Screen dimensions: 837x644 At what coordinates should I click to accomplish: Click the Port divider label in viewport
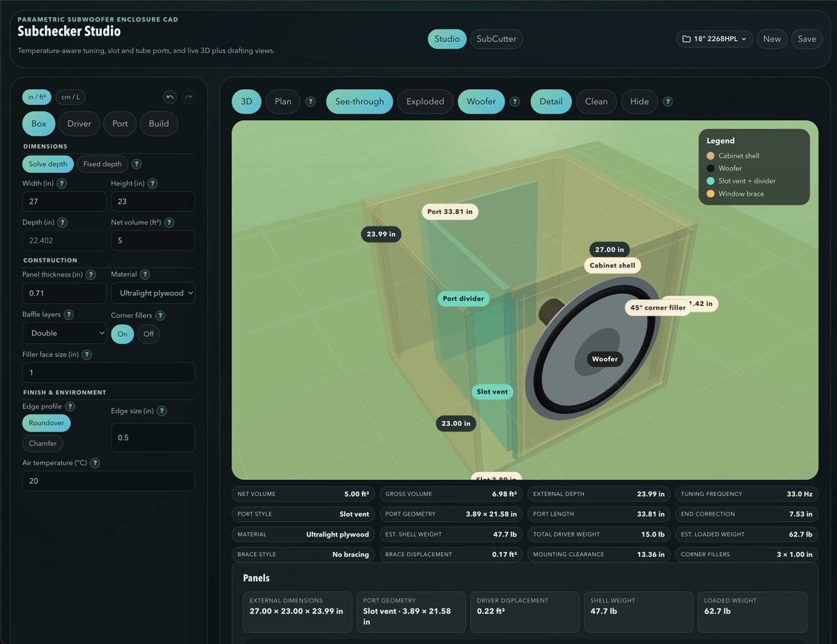point(464,298)
